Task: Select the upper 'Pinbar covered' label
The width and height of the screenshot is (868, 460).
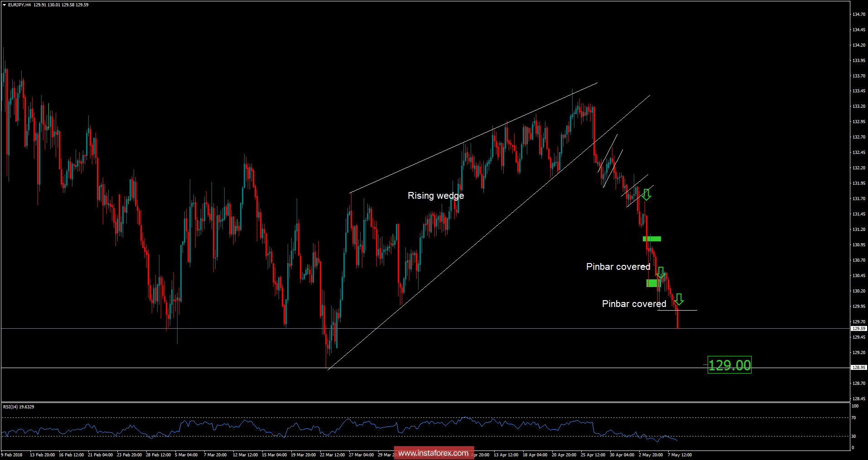Action: point(618,267)
